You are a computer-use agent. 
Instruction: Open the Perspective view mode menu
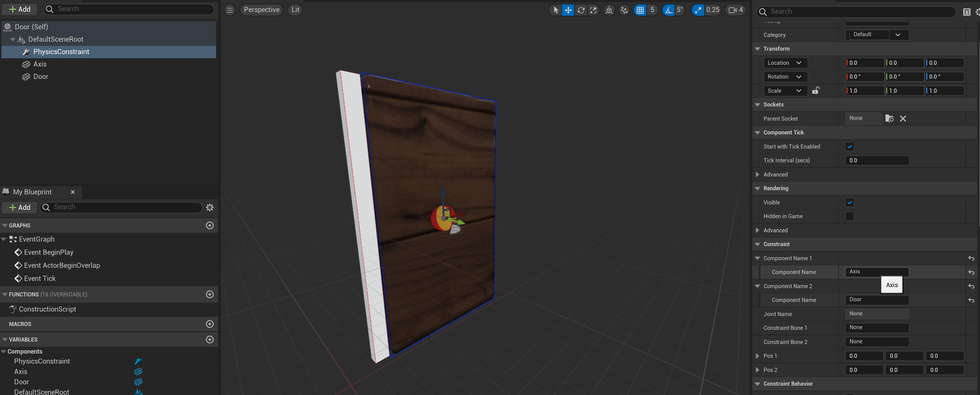pyautogui.click(x=261, y=10)
